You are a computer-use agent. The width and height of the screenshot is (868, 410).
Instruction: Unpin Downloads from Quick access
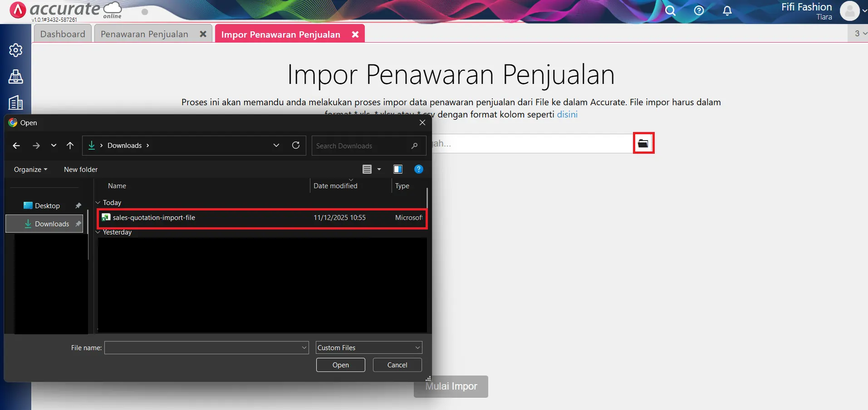[78, 223]
